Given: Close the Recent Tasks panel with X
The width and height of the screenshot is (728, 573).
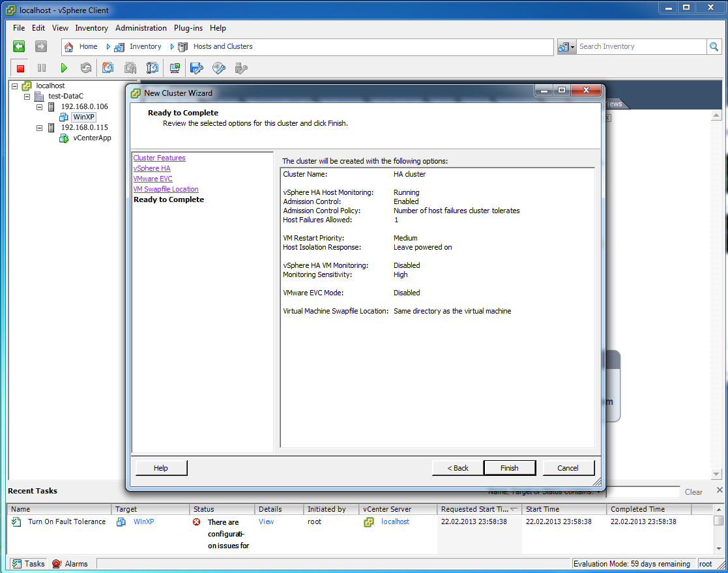Looking at the screenshot, I should pos(719,490).
